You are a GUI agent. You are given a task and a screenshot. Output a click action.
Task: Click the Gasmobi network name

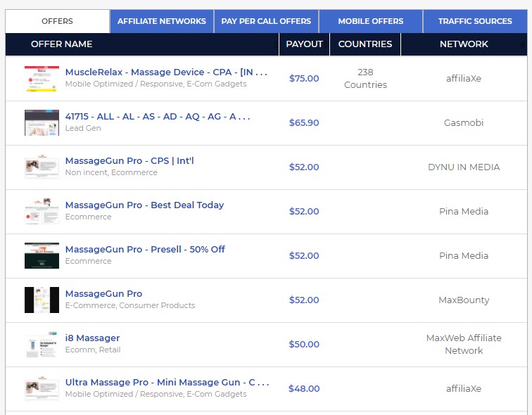[x=464, y=122]
